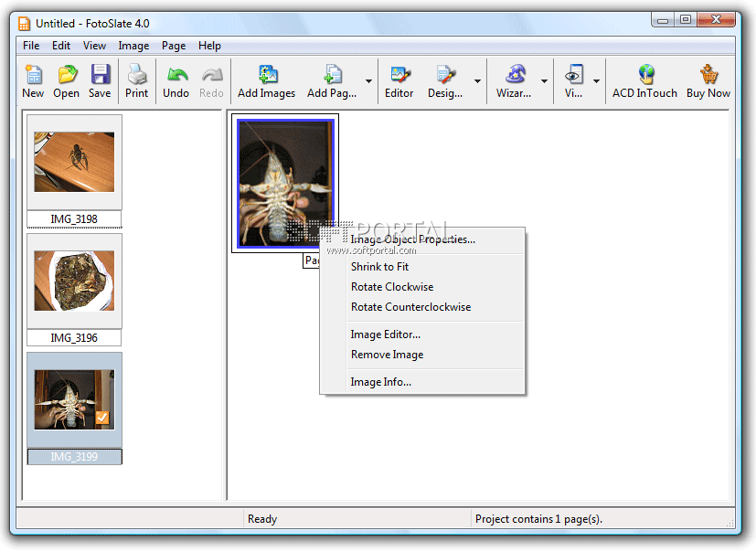This screenshot has width=756, height=552.
Task: Click the IMG_3198 filename label
Action: pyautogui.click(x=74, y=219)
